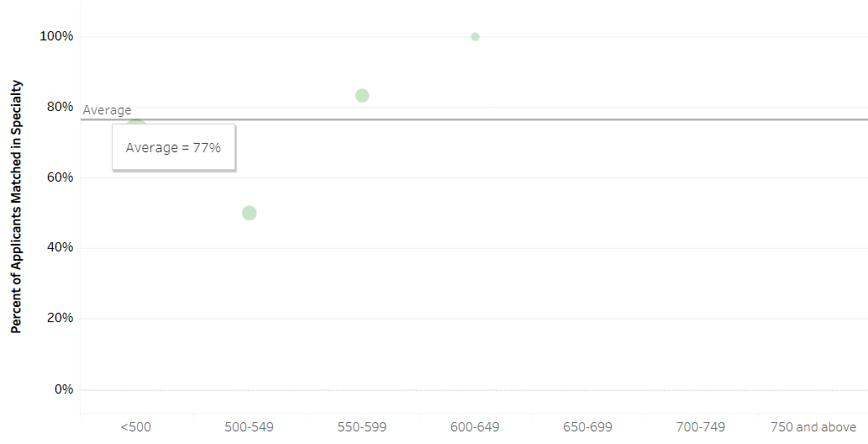Viewport: 868px width, 444px height.
Task: Click the data point for 500-549 scores
Action: pos(249,213)
